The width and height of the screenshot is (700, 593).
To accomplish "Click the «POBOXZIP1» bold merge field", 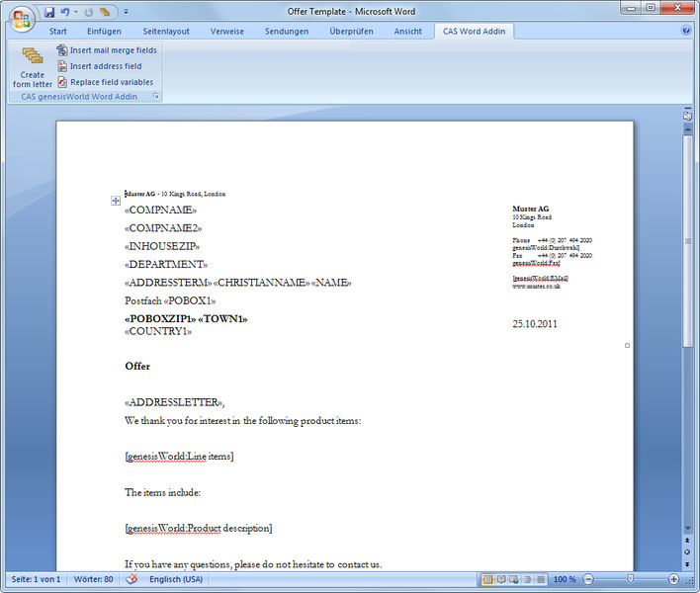I will pos(160,319).
